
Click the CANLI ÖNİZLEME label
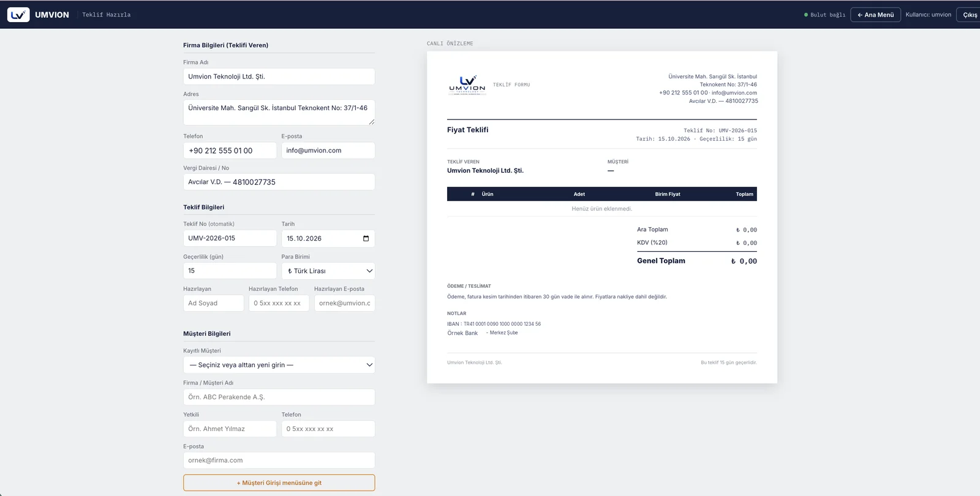pyautogui.click(x=450, y=43)
